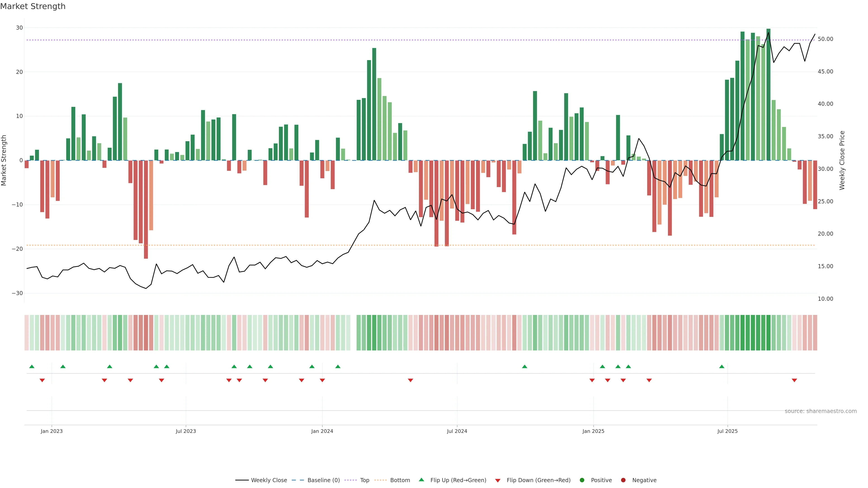Click the leftmost green flip-up triangle marker

click(32, 366)
